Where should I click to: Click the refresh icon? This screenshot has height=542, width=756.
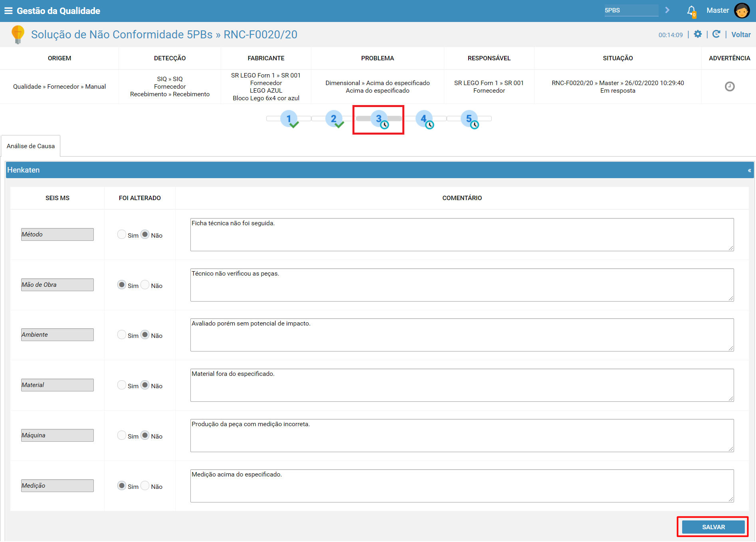click(716, 34)
